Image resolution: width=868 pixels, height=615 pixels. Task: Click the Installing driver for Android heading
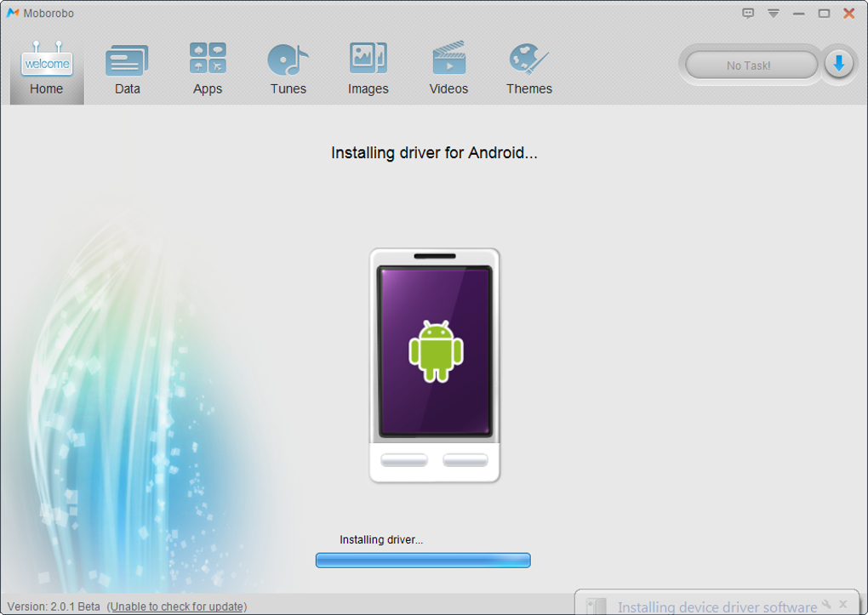point(435,153)
